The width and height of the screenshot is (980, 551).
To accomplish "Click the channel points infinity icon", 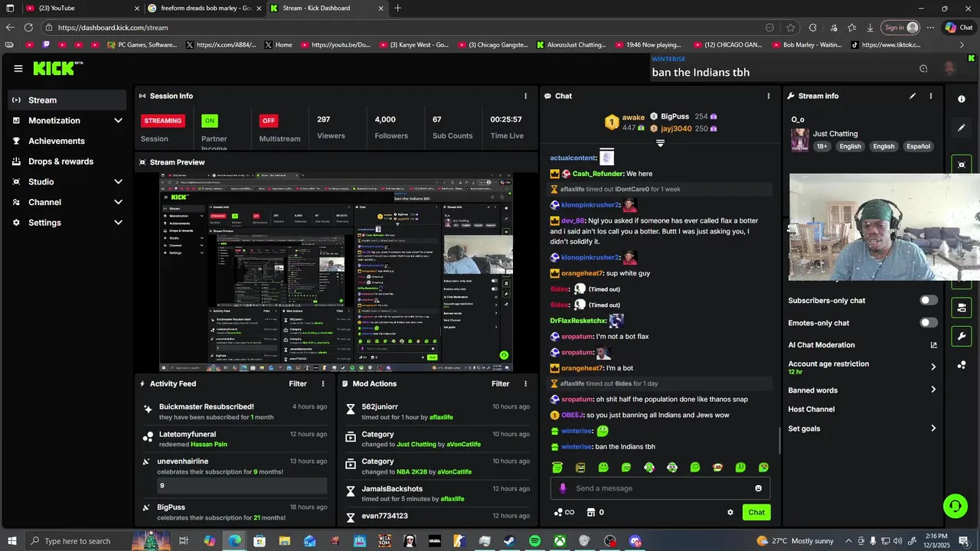I will [564, 513].
